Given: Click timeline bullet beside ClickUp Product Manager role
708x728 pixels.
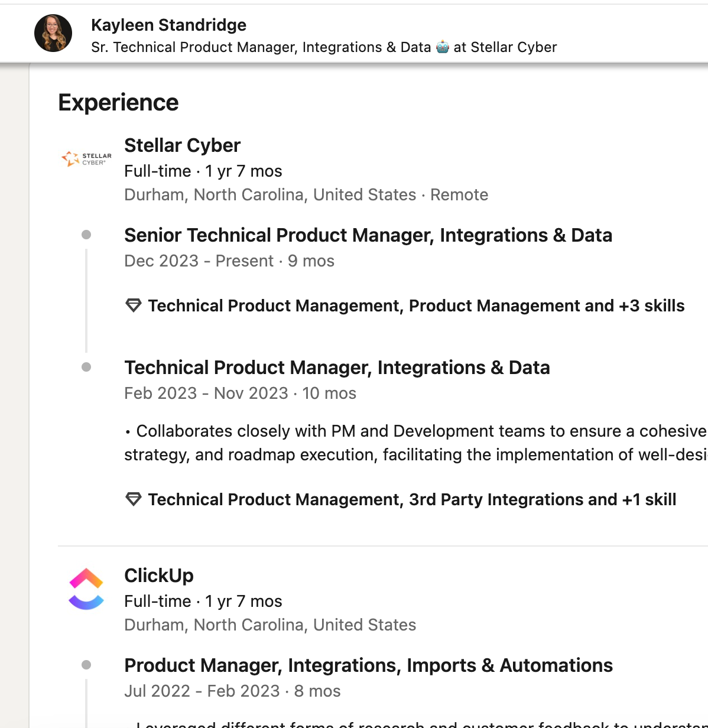Looking at the screenshot, I should click(86, 665).
